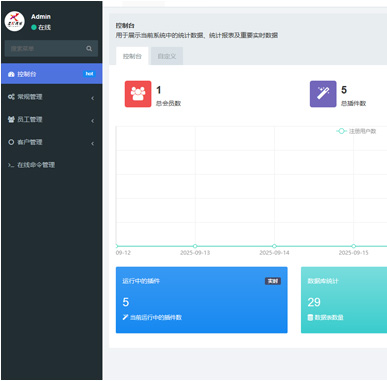This screenshot has width=387, height=381.
Task: Click the 实时 badge on plugin card
Action: coord(273,281)
